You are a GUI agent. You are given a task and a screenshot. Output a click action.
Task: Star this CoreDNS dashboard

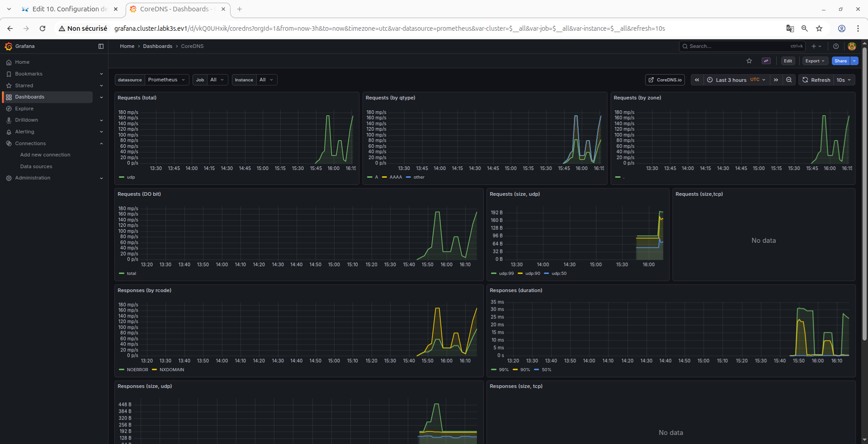749,61
